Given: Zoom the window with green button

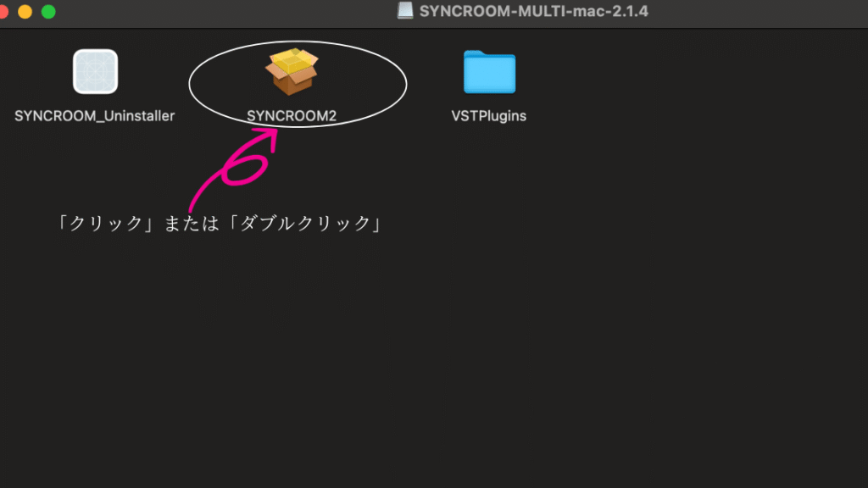Looking at the screenshot, I should point(48,12).
